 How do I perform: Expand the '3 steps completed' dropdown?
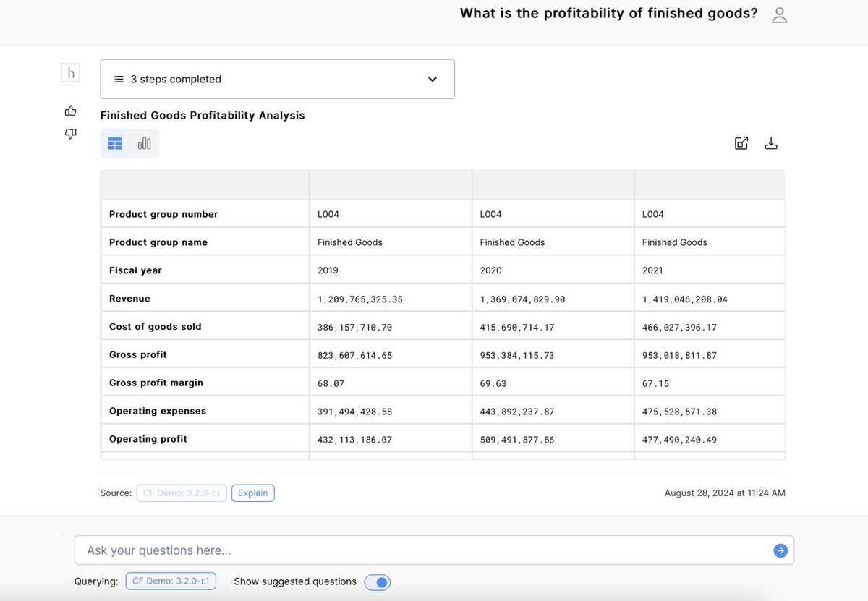tap(278, 79)
